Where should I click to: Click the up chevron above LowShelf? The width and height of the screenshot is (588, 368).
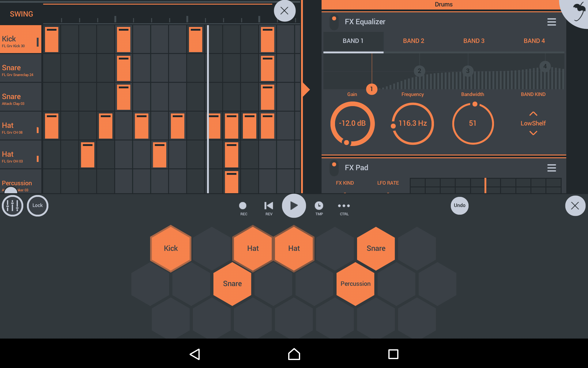pos(533,113)
